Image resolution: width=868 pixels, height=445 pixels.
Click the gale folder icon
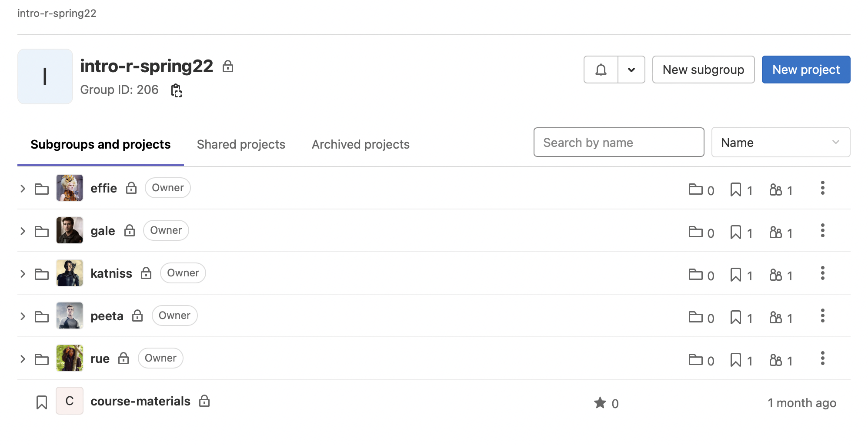(x=42, y=231)
